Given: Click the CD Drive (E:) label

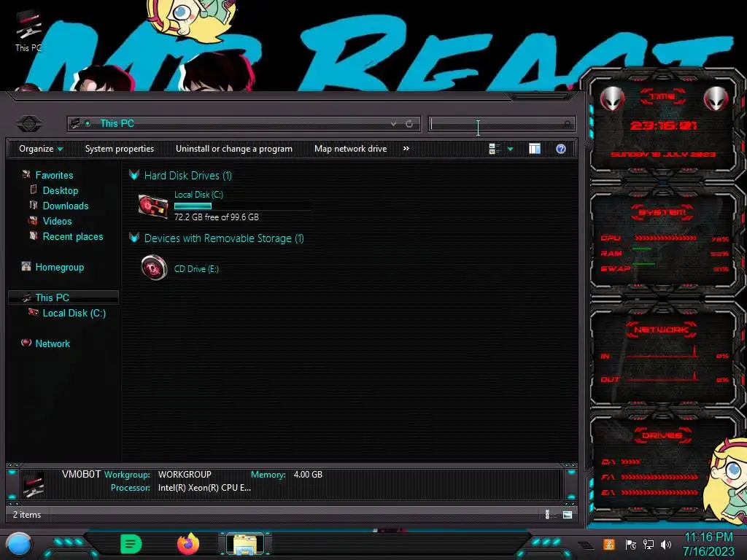Looking at the screenshot, I should coord(196,269).
